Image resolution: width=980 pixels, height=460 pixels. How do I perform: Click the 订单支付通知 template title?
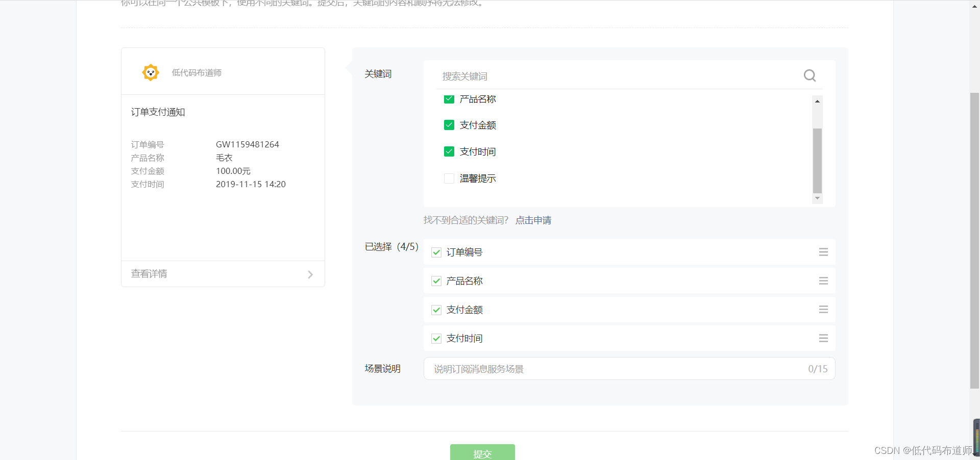(158, 112)
